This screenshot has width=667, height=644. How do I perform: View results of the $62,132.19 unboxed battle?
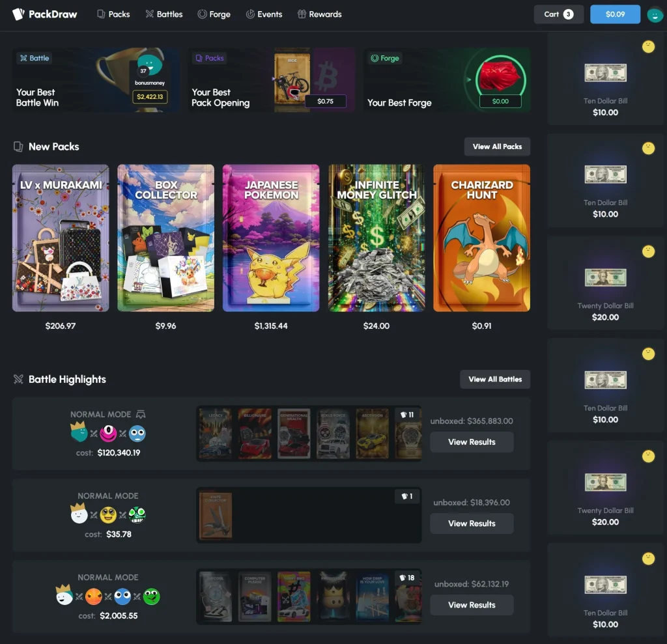472,606
